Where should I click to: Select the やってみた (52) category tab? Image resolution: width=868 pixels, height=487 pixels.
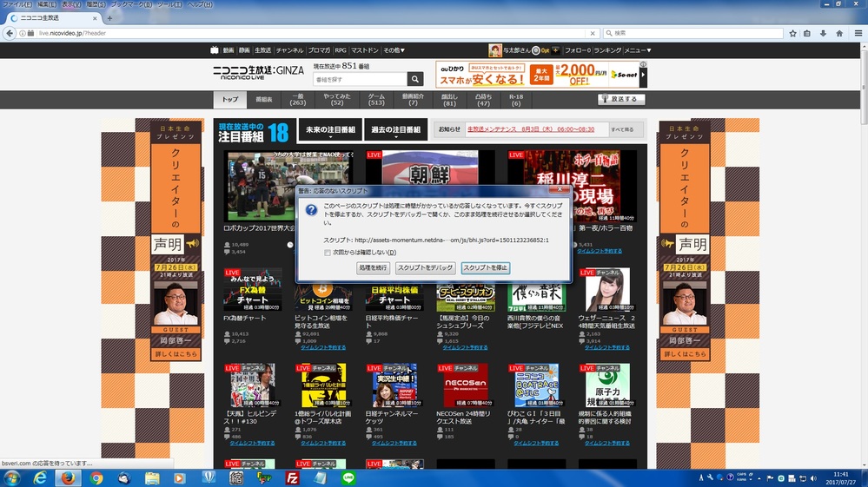pos(336,100)
